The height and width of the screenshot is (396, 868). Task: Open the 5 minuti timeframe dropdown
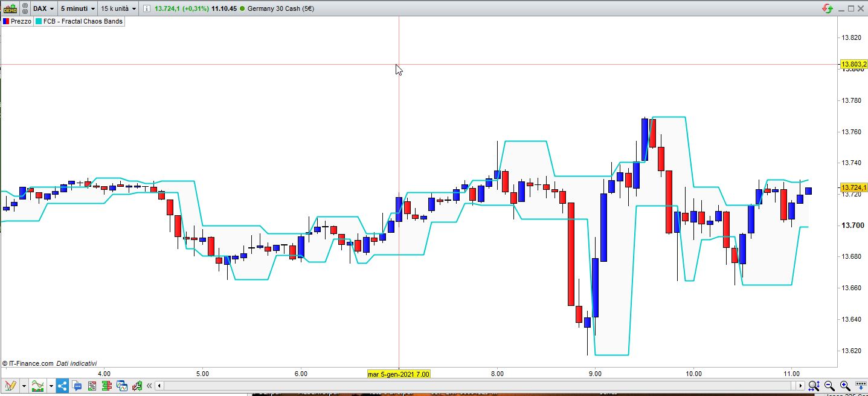[x=78, y=8]
